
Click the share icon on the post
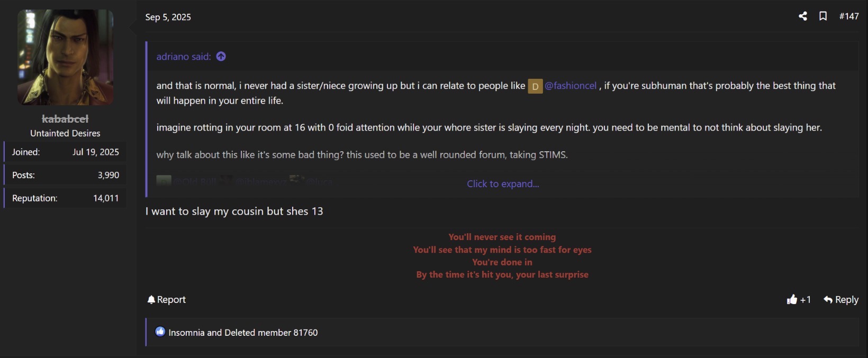(803, 16)
